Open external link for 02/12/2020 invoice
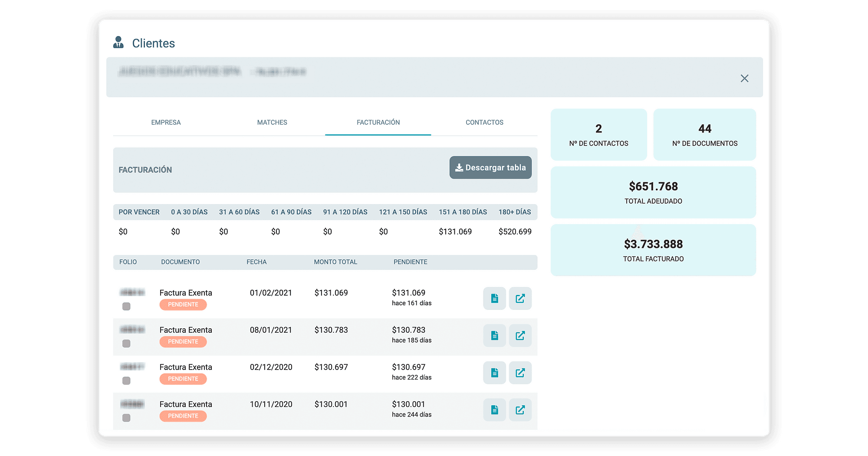The image size is (868, 456). [520, 373]
